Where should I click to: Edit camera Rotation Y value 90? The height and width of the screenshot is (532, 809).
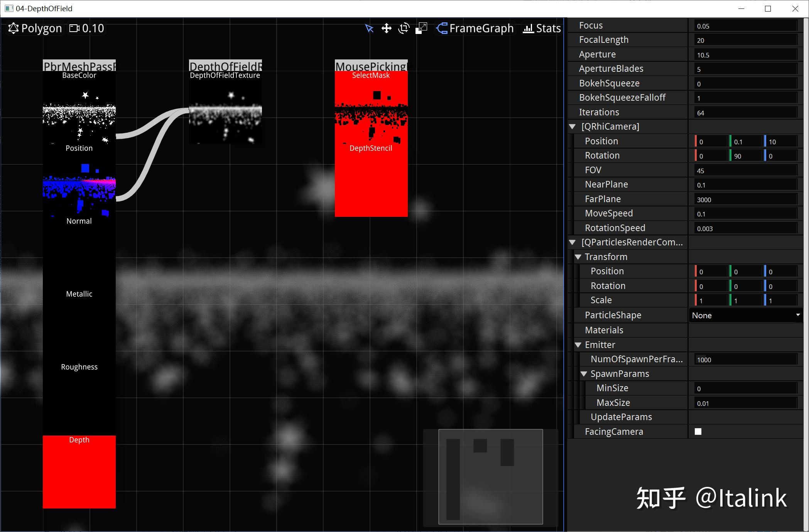(x=746, y=156)
